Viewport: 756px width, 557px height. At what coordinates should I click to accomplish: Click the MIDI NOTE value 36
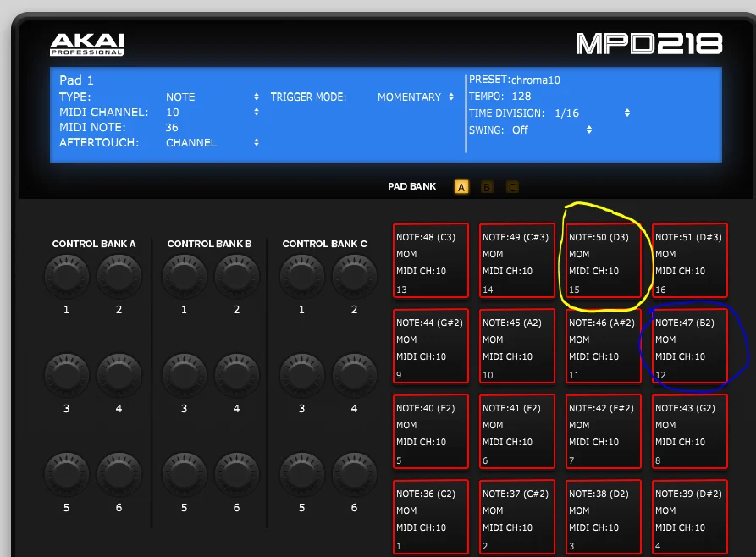coord(172,128)
